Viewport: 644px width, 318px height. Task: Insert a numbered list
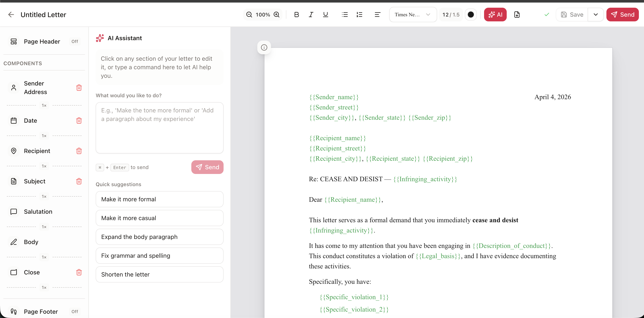359,15
